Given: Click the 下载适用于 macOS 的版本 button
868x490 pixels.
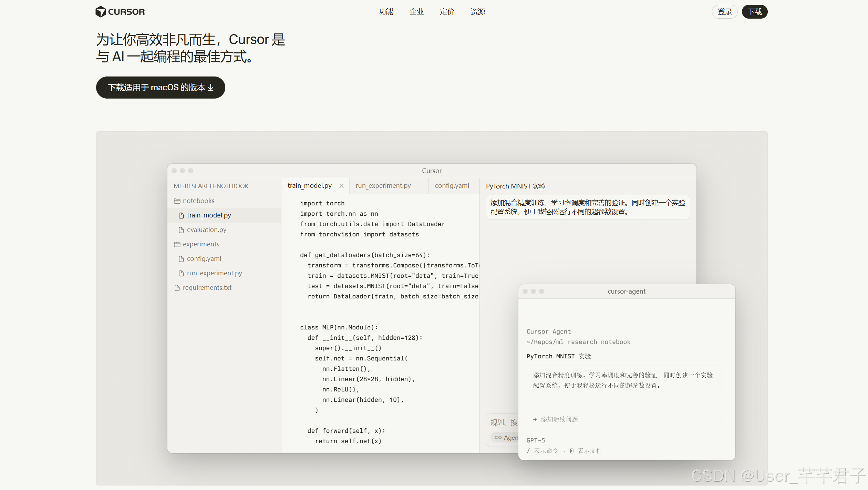Looking at the screenshot, I should (161, 88).
